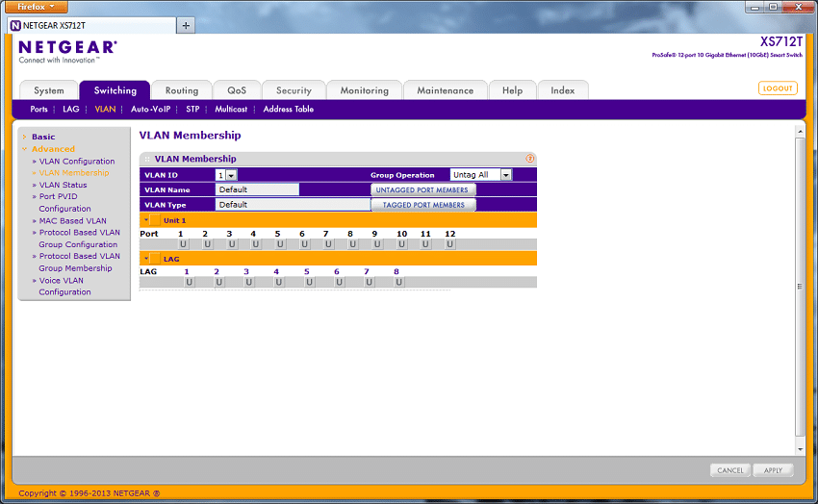Click the VLAN Name input field
This screenshot has height=504, width=818.
pyautogui.click(x=257, y=189)
